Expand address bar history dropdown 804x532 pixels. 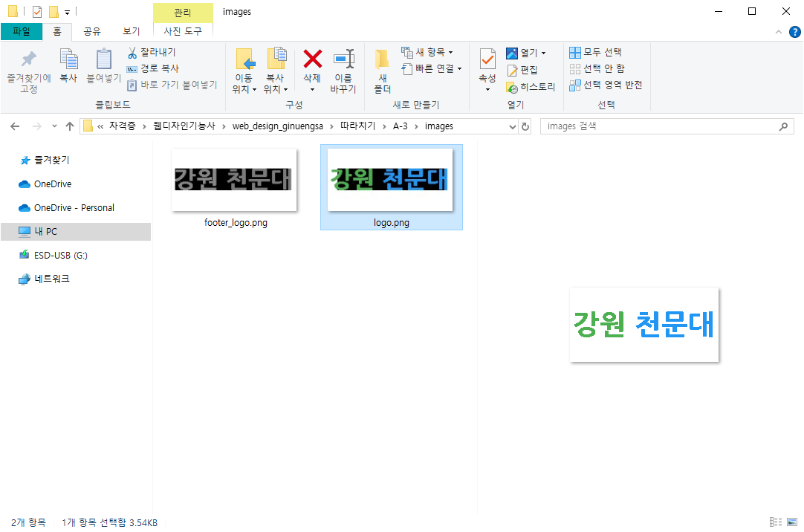pyautogui.click(x=512, y=126)
